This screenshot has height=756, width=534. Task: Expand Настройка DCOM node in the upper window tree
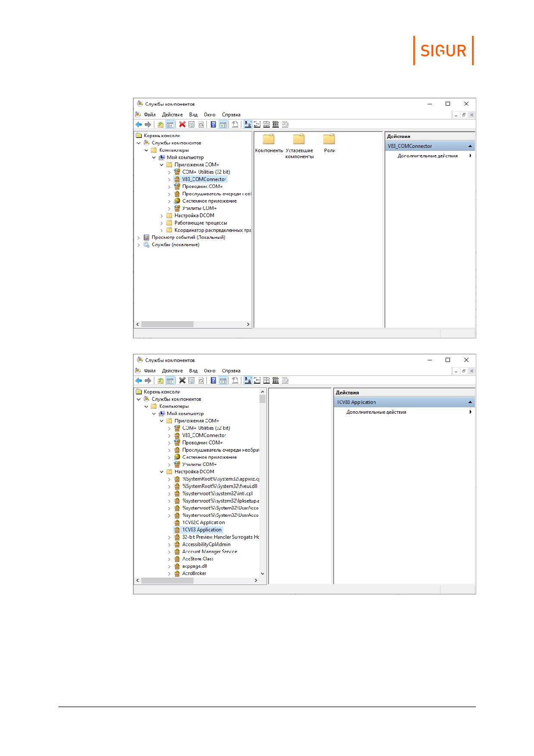tap(162, 216)
